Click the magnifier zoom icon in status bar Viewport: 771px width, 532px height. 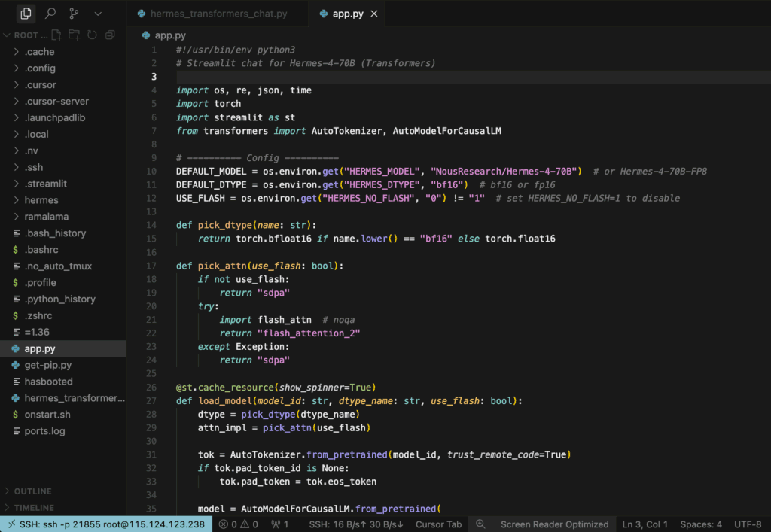(480, 524)
